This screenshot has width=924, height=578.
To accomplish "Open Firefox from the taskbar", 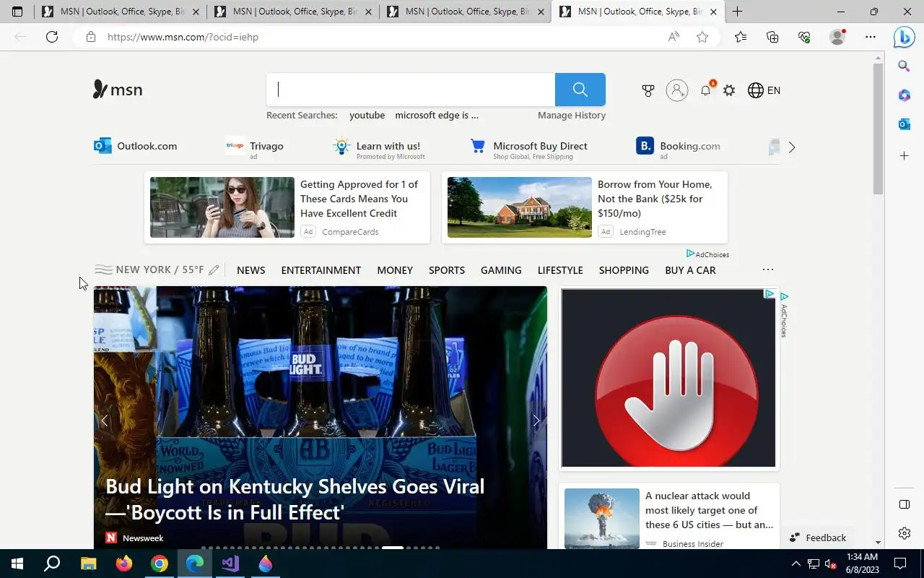I will pyautogui.click(x=124, y=564).
